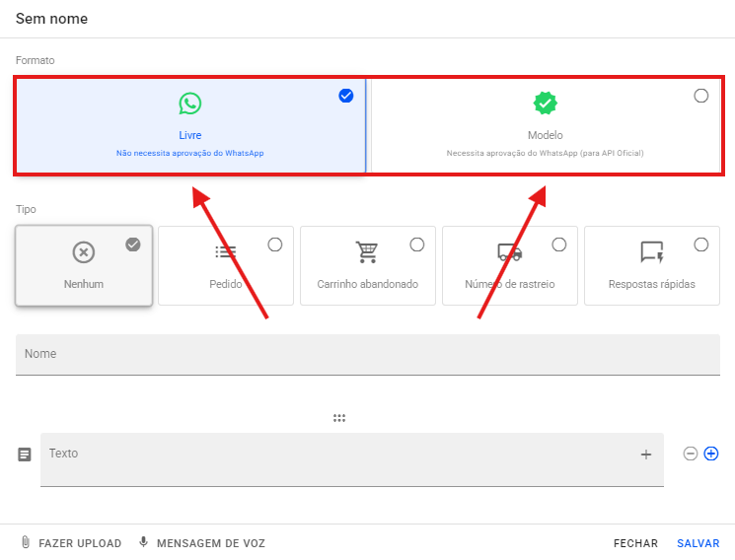735x560 pixels.
Task: Click the green verified badge Modelo icon
Action: [x=546, y=104]
